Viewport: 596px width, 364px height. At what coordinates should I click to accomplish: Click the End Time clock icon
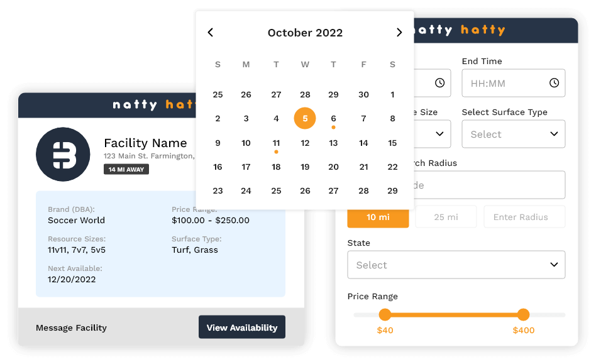(554, 83)
